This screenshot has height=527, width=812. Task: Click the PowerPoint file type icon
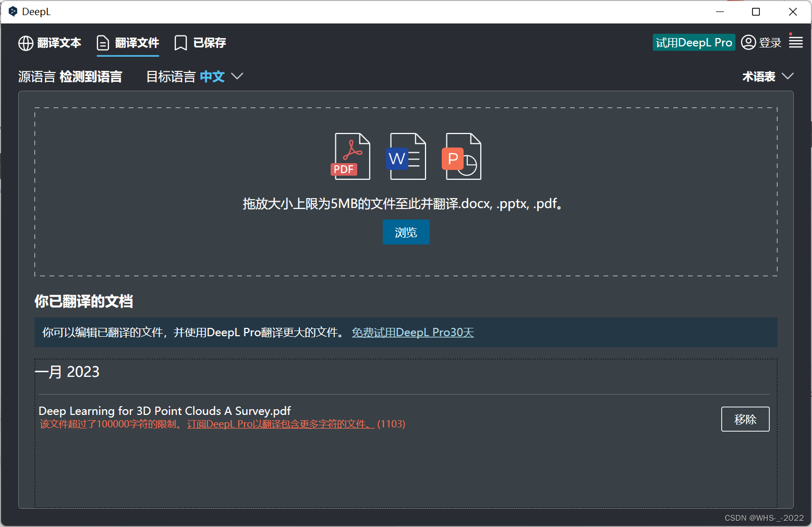point(462,156)
